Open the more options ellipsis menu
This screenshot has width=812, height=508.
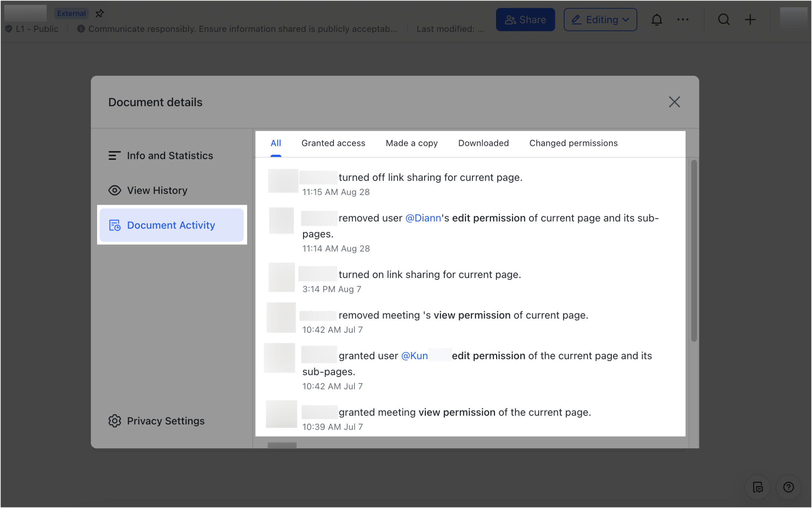683,20
